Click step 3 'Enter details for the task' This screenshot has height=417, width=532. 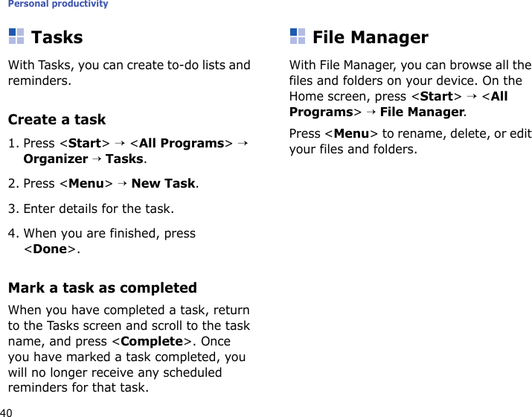point(91,208)
